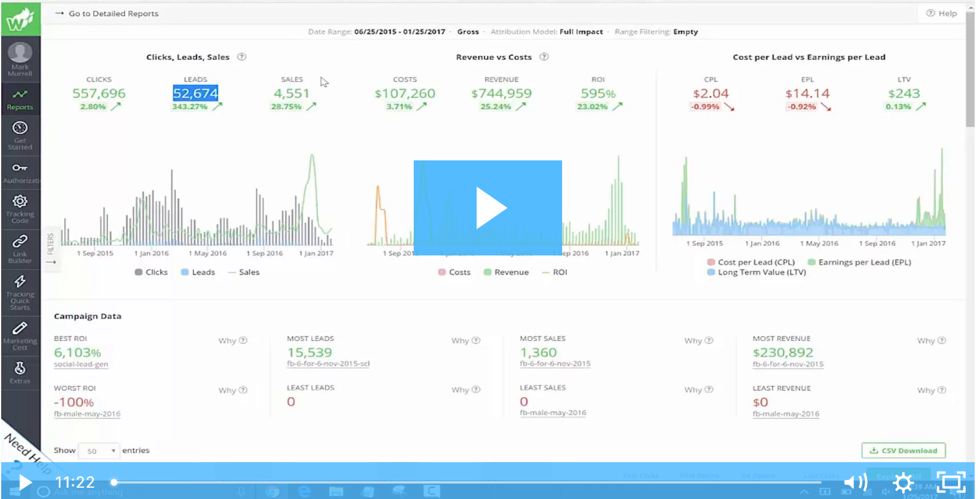Screen dimensions: 980x499
Task: Open the Show entries count dropdown
Action: 99,451
